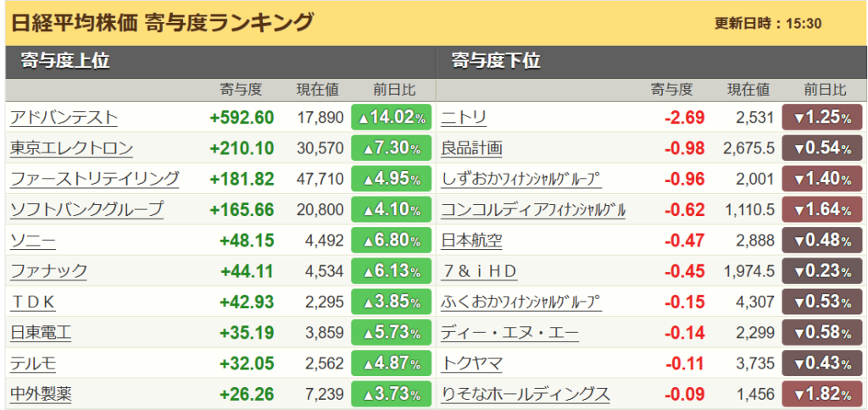Open the ＴＤＫ stock details link

tap(33, 302)
